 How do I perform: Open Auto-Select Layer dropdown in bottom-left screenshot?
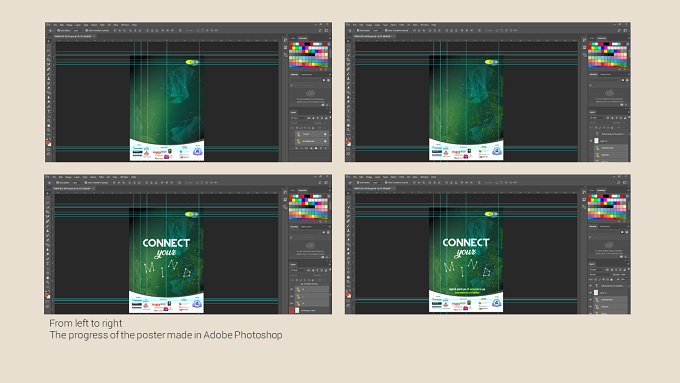tap(76, 183)
